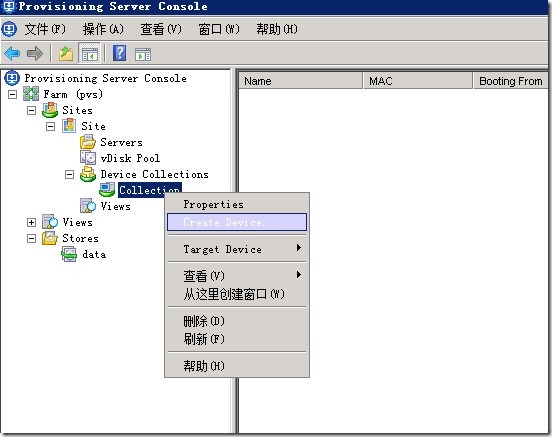552x437 pixels.
Task: Select the highlighted Collection label
Action: [x=150, y=190]
